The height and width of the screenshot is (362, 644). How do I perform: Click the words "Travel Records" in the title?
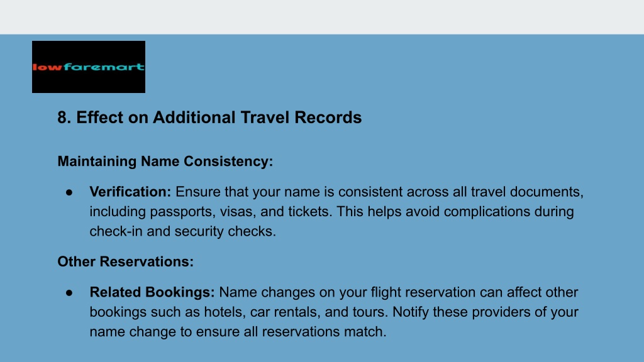pos(301,118)
